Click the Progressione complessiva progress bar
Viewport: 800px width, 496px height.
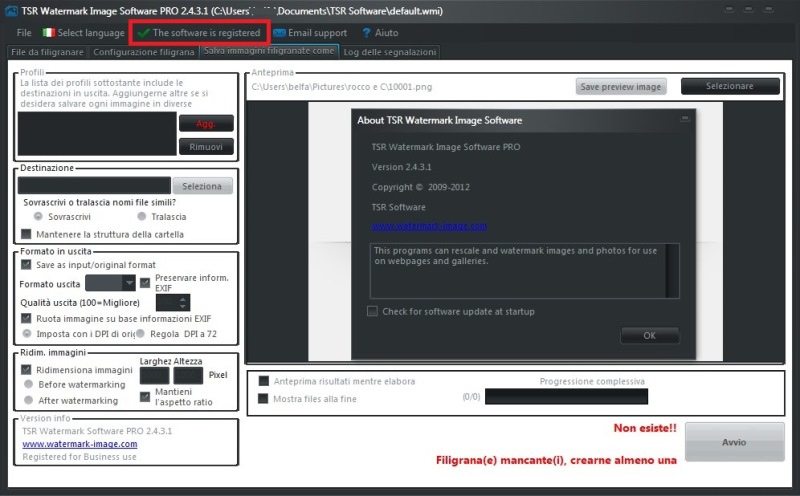566,396
